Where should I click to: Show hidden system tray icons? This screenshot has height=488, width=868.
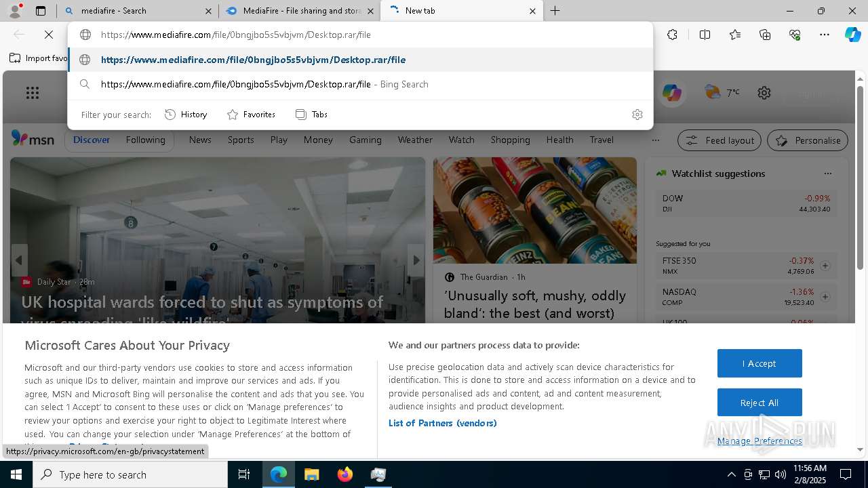coord(731,474)
